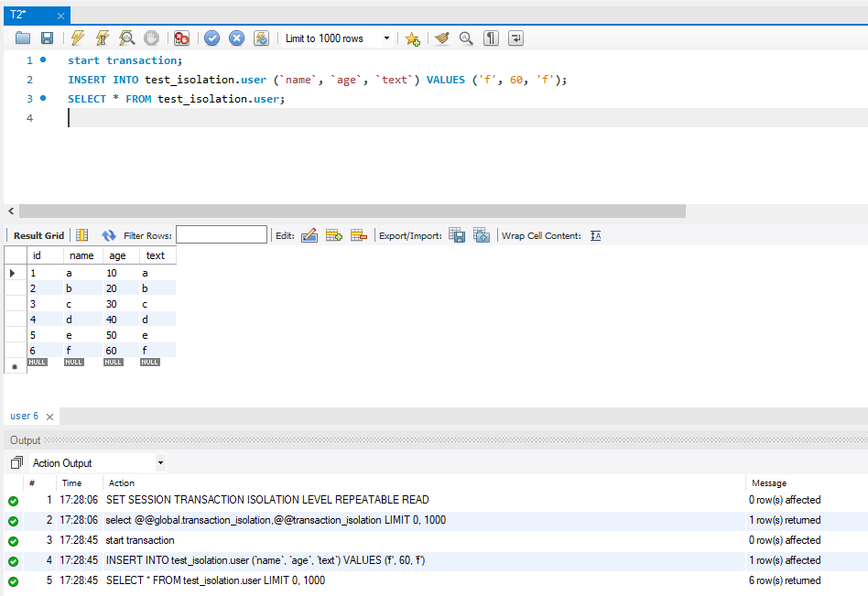Select the age cell with value 20
Image resolution: width=868 pixels, height=596 pixels.
click(120, 288)
